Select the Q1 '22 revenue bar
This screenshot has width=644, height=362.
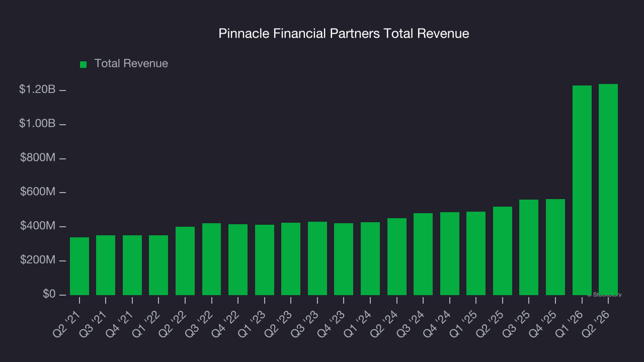click(158, 265)
